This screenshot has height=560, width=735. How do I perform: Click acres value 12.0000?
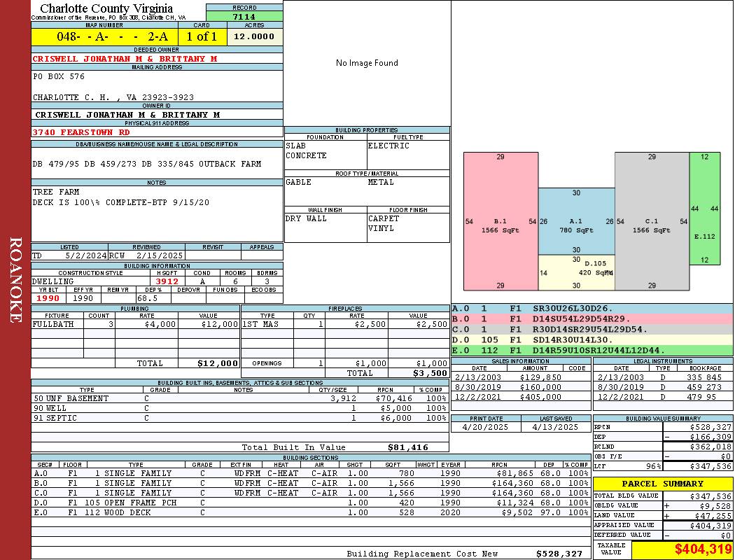point(253,36)
